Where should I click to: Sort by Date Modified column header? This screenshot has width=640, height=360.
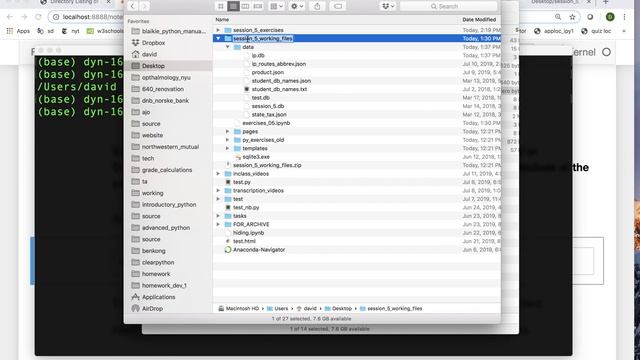coord(480,20)
